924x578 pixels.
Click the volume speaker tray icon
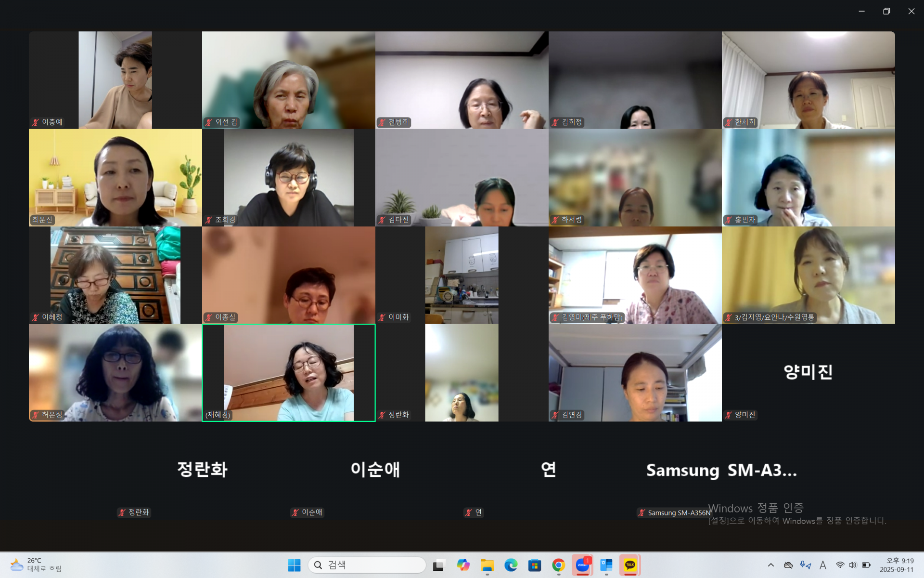(853, 565)
